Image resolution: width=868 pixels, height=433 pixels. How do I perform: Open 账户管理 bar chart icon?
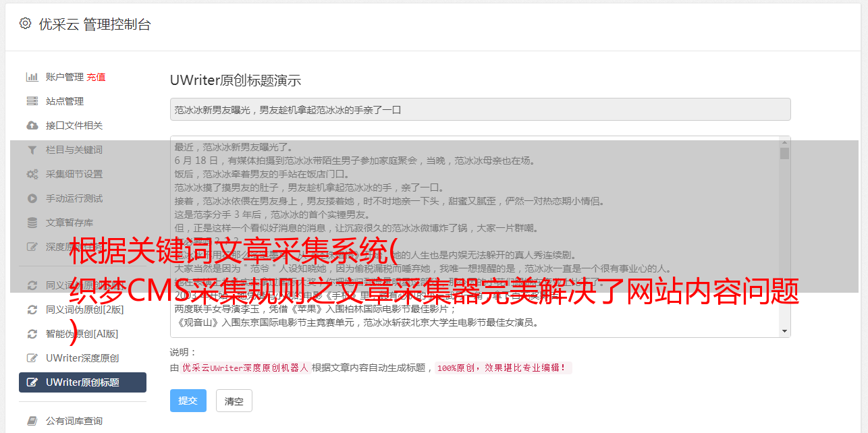[x=32, y=77]
